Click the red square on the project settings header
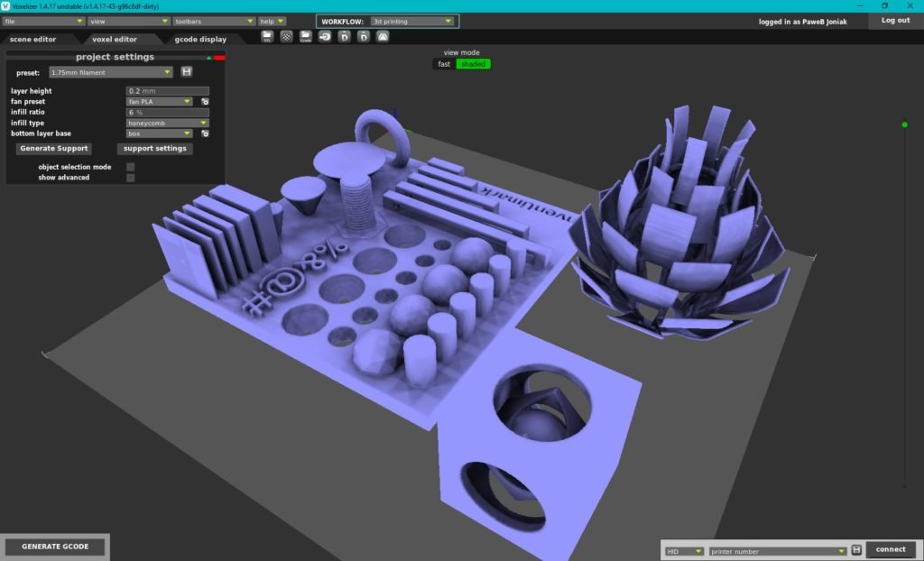The image size is (924, 561). coord(220,57)
